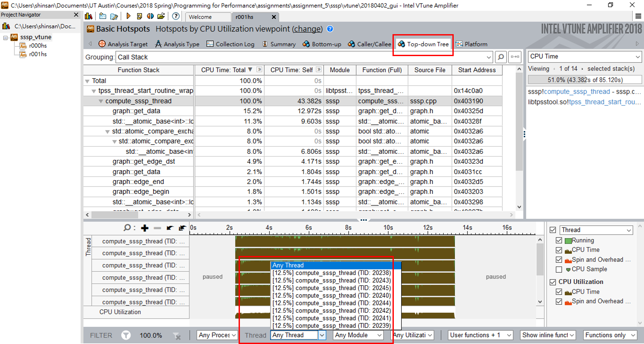Click the blue help icon beside viewpoint change
Image resolution: width=644 pixels, height=344 pixels.
click(x=330, y=29)
